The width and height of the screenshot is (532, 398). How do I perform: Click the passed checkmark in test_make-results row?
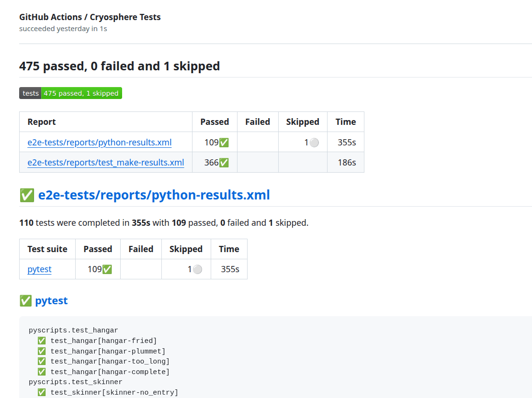[x=224, y=163]
